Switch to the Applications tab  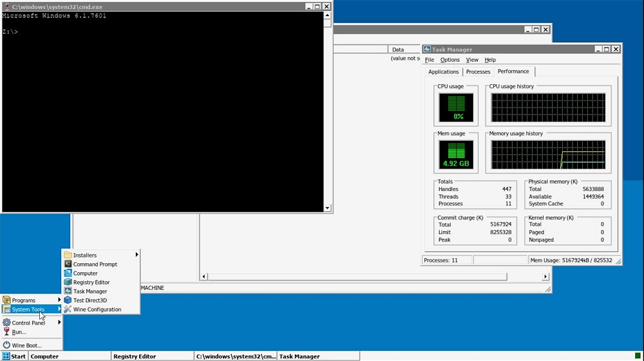coord(443,72)
